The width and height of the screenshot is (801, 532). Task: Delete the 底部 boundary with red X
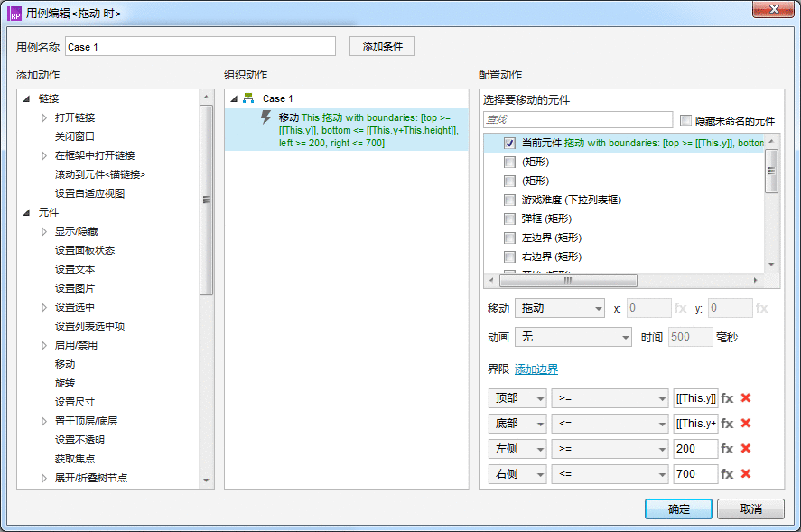point(746,423)
